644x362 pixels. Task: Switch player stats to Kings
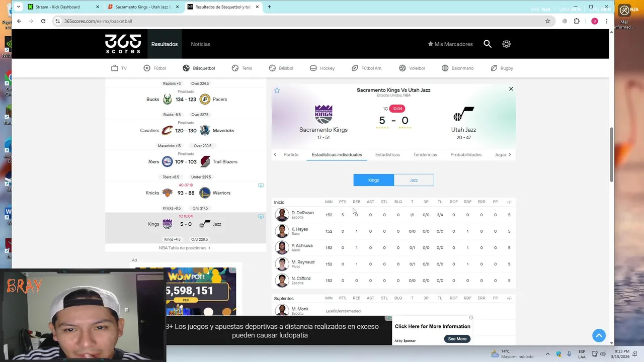click(373, 180)
